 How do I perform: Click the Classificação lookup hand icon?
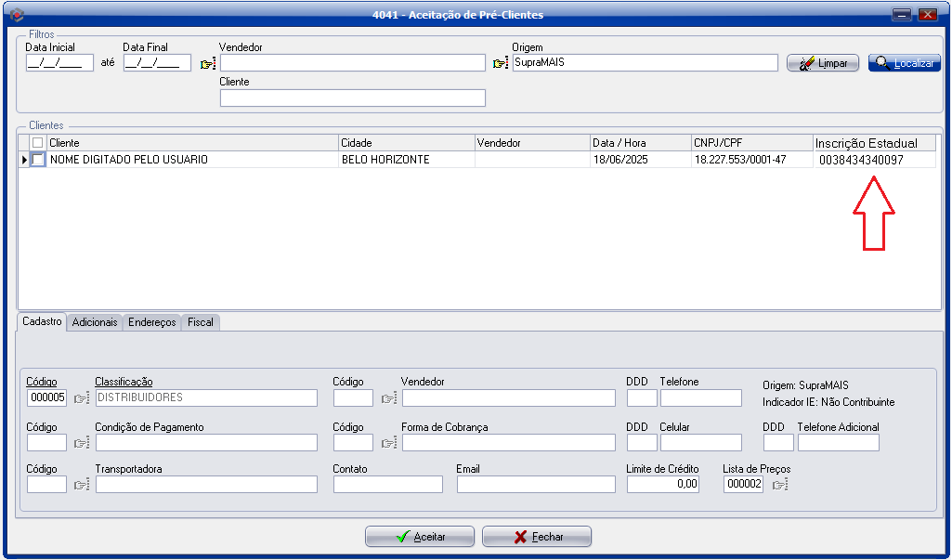(x=82, y=398)
